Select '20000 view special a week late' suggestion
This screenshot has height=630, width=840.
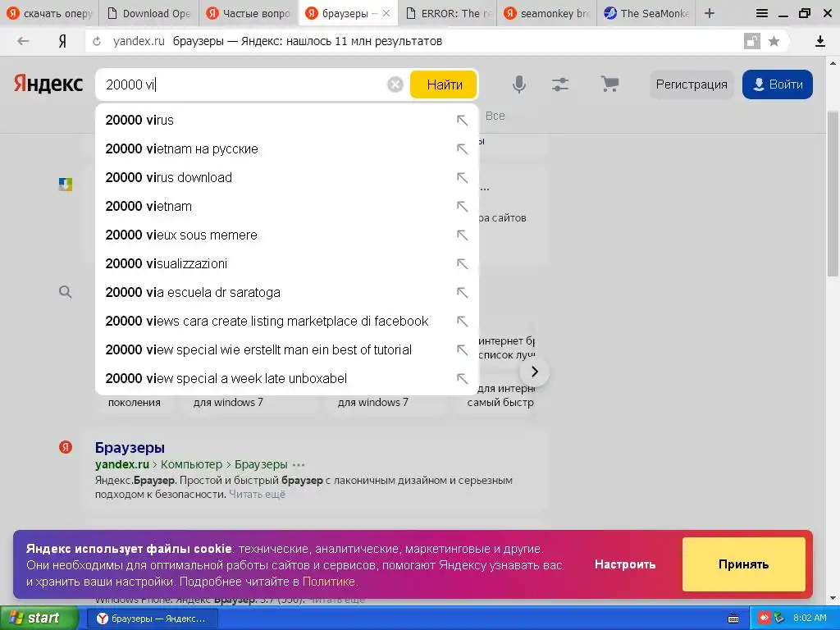pos(286,378)
